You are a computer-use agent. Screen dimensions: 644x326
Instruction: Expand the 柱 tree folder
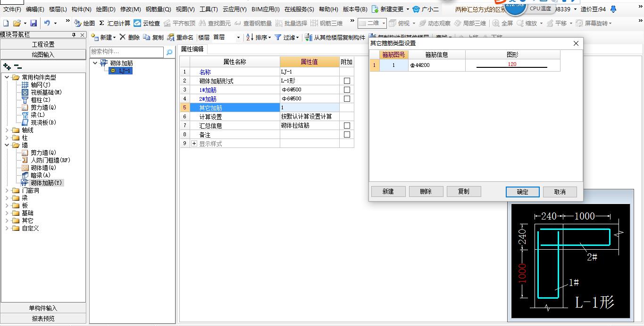coord(7,138)
